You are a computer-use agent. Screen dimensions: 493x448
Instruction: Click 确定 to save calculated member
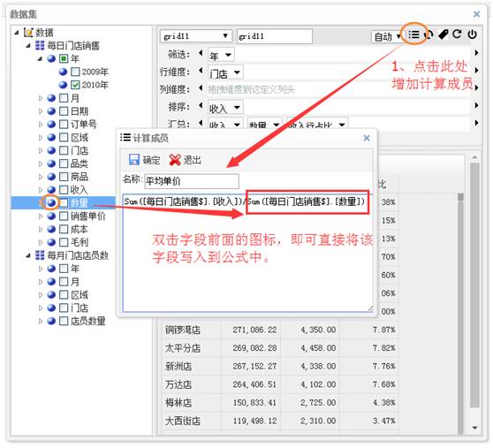coord(145,160)
